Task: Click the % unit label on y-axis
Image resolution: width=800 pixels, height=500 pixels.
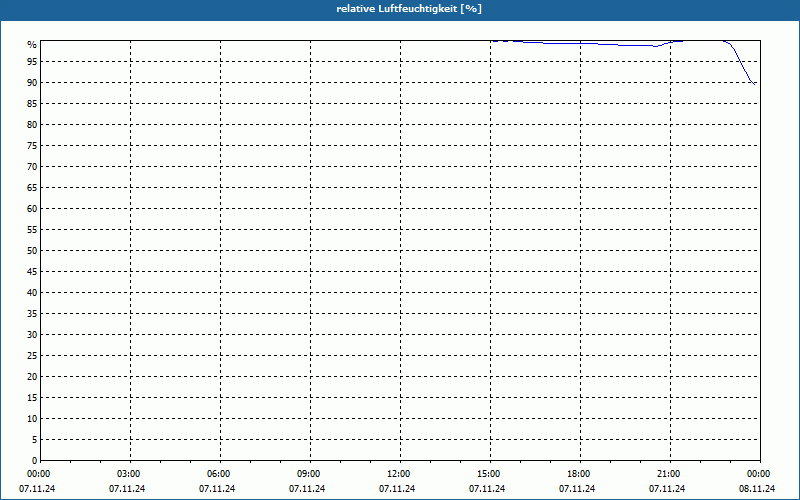Action: (x=32, y=45)
